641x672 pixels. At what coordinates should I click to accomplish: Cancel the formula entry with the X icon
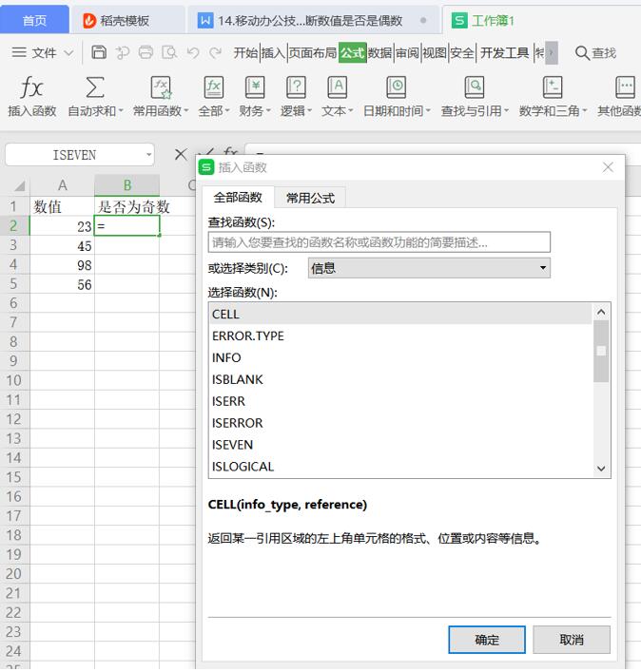click(181, 154)
